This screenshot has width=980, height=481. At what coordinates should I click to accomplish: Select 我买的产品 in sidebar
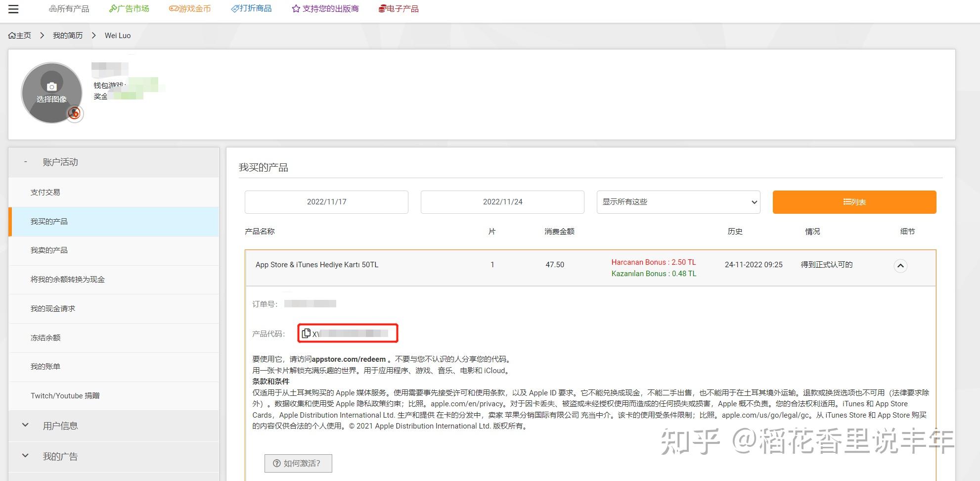click(x=113, y=222)
